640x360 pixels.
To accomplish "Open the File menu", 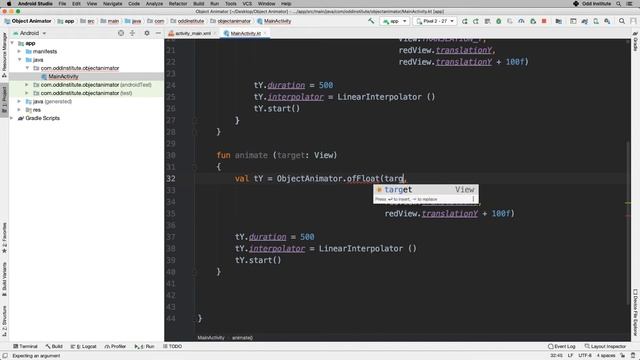I will [x=62, y=4].
